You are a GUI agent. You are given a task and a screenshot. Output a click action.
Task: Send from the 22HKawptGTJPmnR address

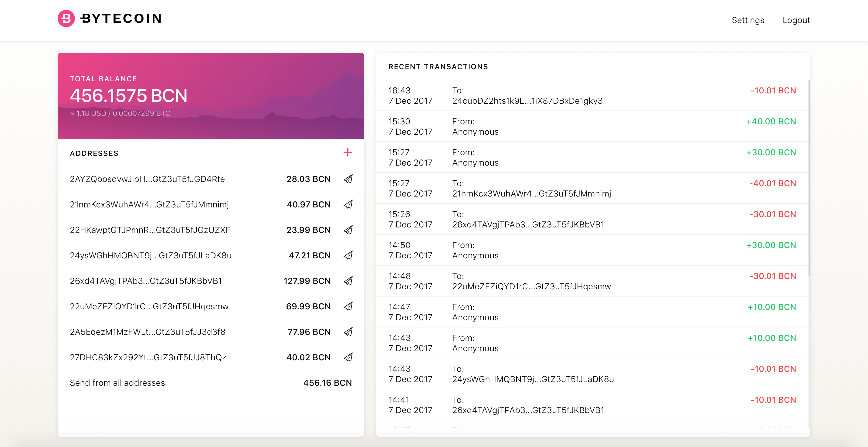click(348, 230)
